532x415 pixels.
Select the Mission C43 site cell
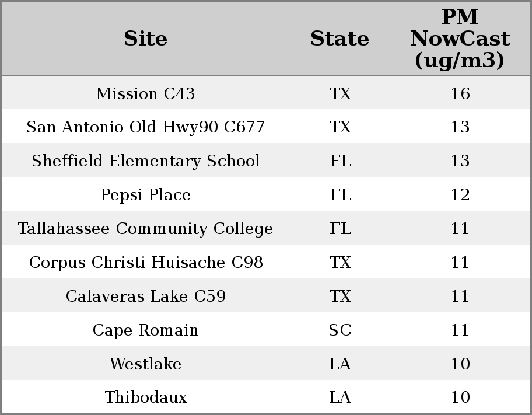[146, 93]
